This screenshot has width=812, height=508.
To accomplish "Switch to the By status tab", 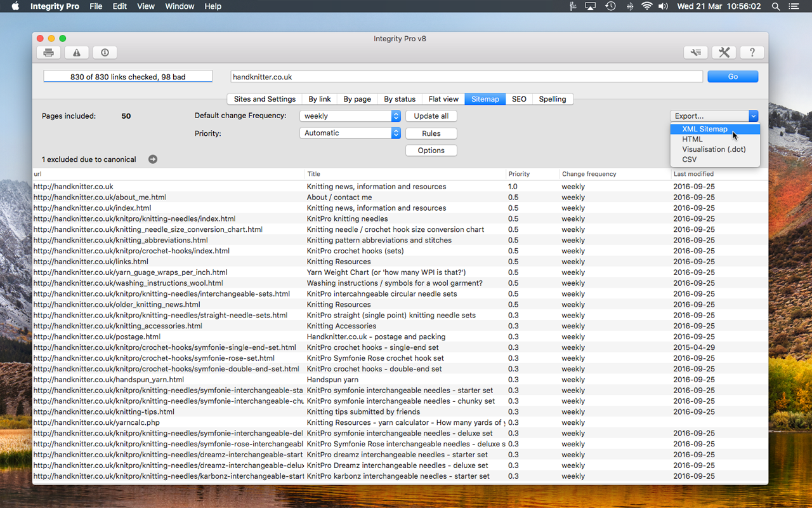I will (400, 99).
